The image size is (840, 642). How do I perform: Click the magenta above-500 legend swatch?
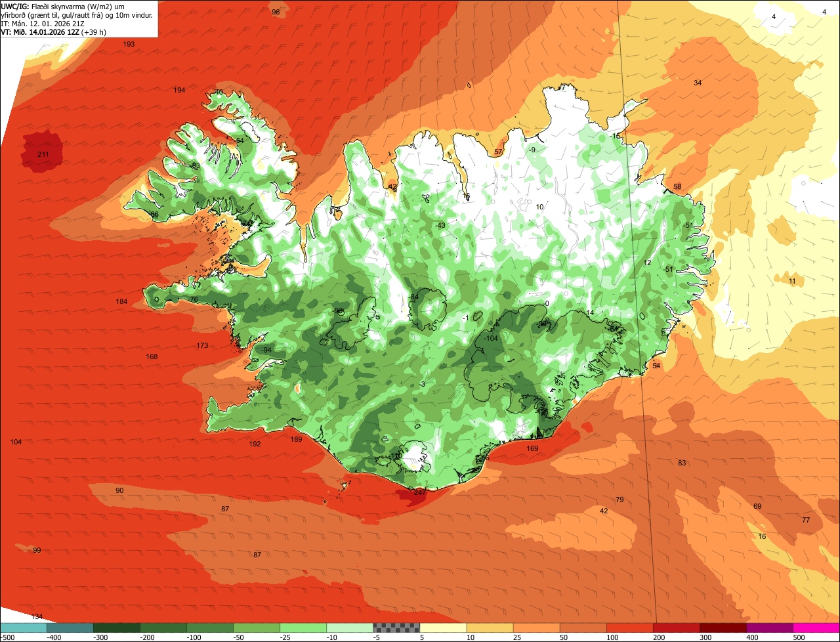click(x=816, y=628)
